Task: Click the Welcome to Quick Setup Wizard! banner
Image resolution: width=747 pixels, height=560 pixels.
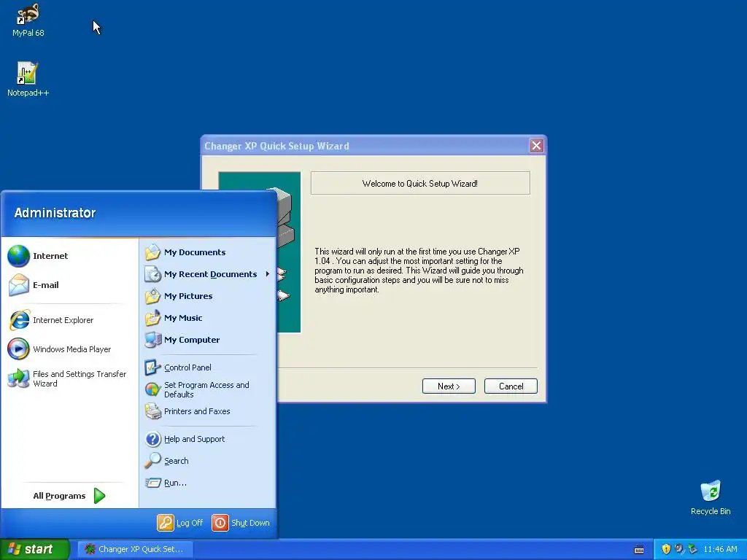Action: 420,183
